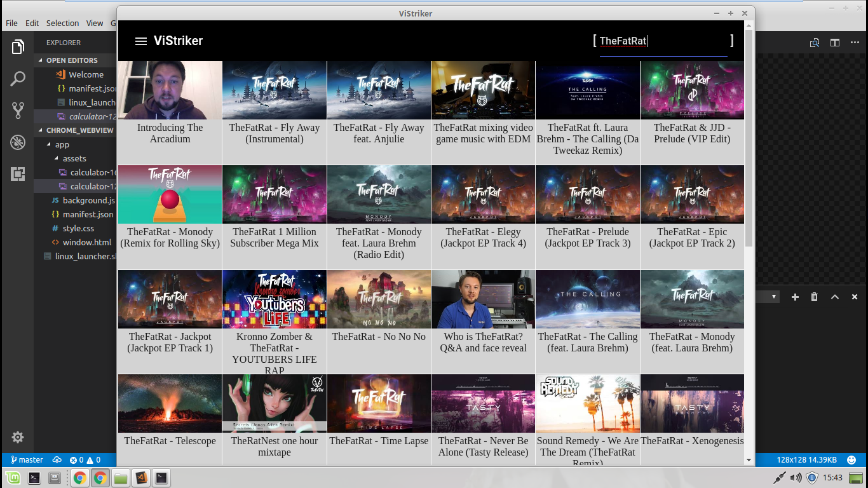Open Monody feat. Laura Brehm (Radio Edit)
The width and height of the screenshot is (868, 488).
379,194
